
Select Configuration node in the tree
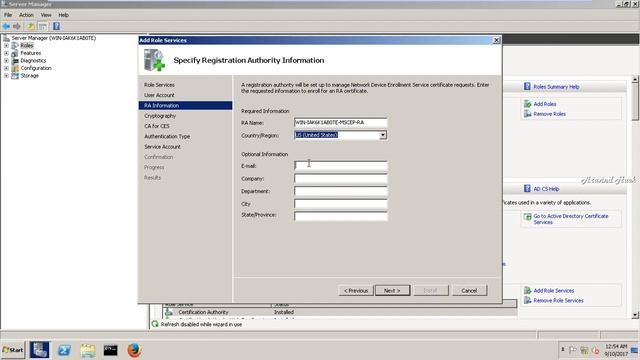[36, 68]
